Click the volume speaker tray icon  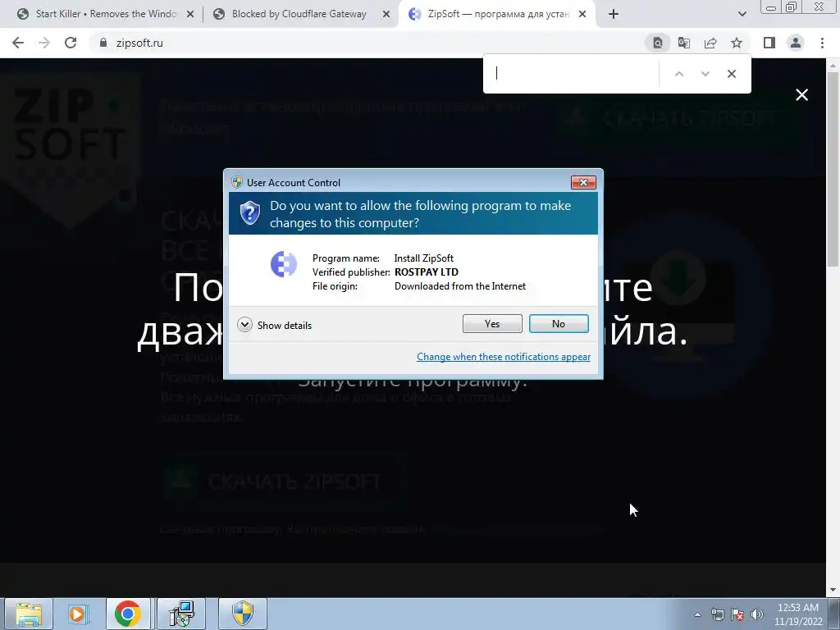pos(757,614)
